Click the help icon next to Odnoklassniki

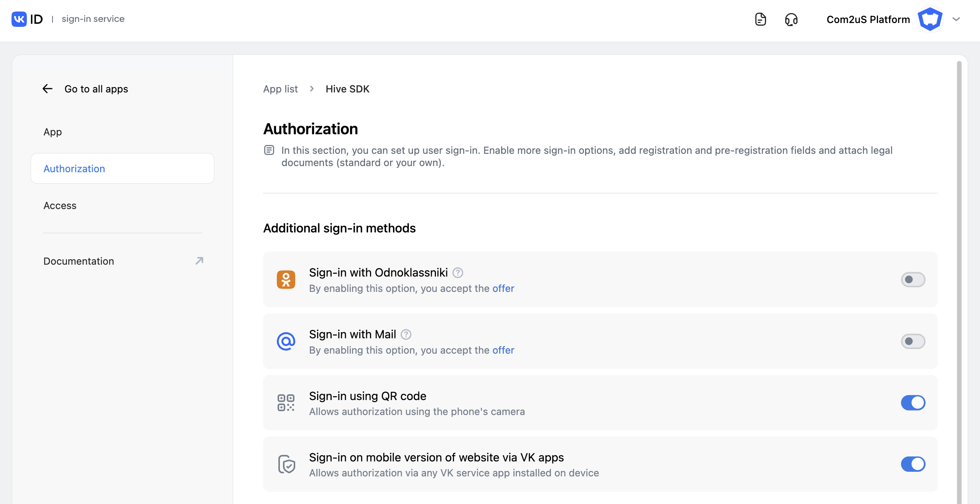(x=458, y=273)
